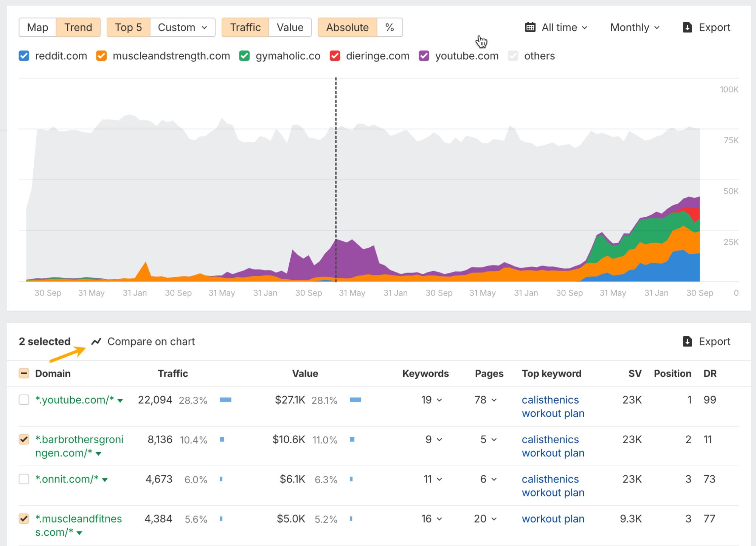This screenshot has width=756, height=546.
Task: Click the % display mode option
Action: pyautogui.click(x=390, y=27)
